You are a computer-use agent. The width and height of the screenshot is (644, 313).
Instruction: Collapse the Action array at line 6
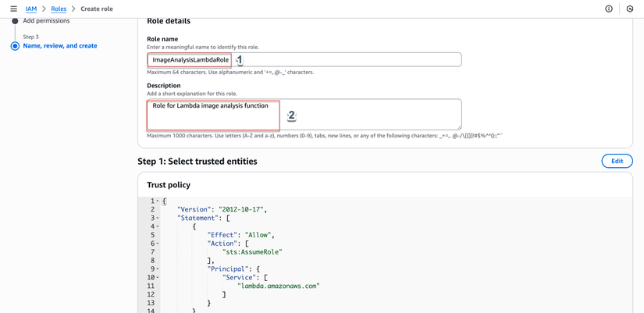coord(158,244)
